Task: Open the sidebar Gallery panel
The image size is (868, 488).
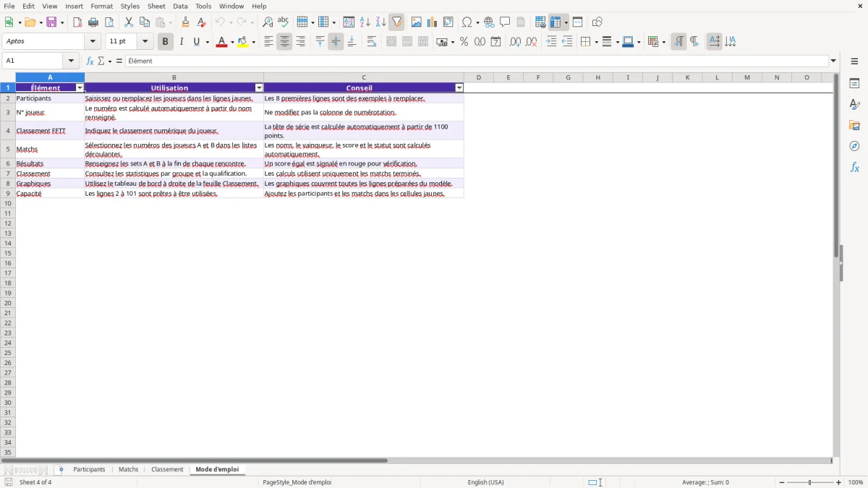Action: coord(854,125)
